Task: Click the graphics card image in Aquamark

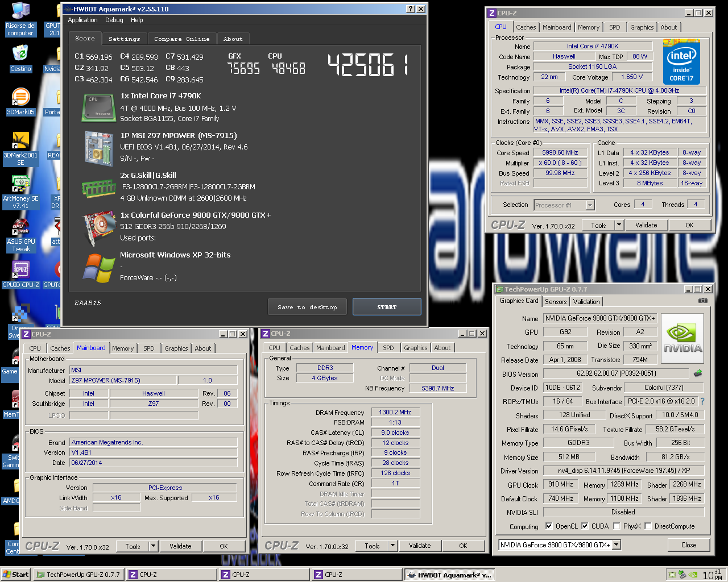Action: 98,228
